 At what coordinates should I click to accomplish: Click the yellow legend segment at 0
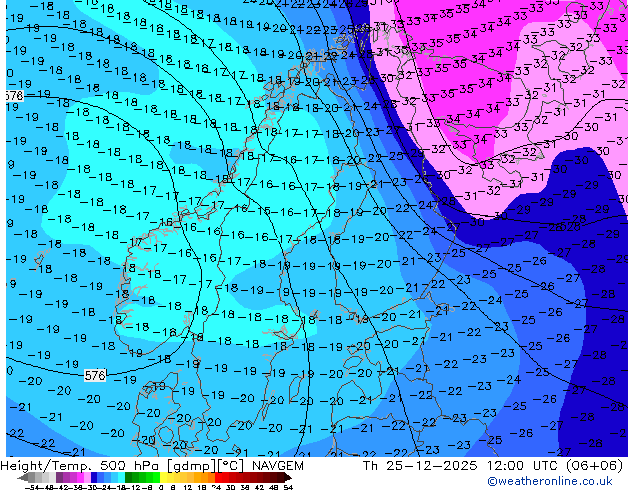tap(163, 477)
